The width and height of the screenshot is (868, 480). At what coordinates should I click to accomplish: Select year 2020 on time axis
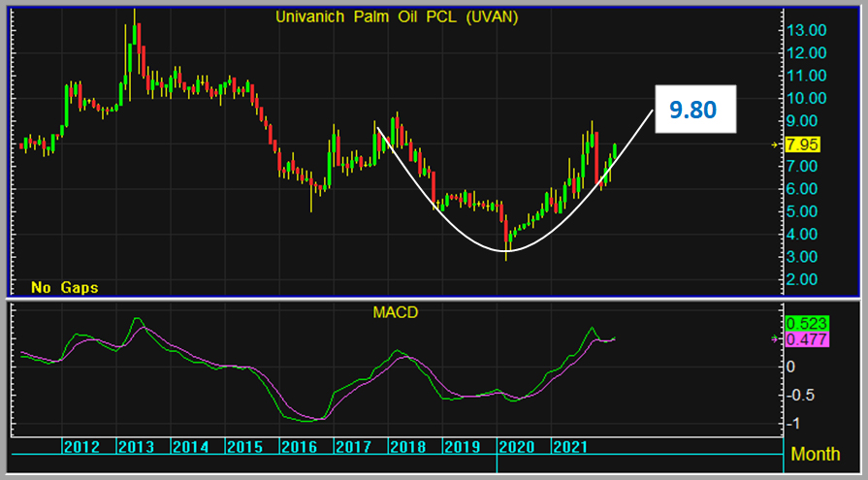[x=516, y=447]
